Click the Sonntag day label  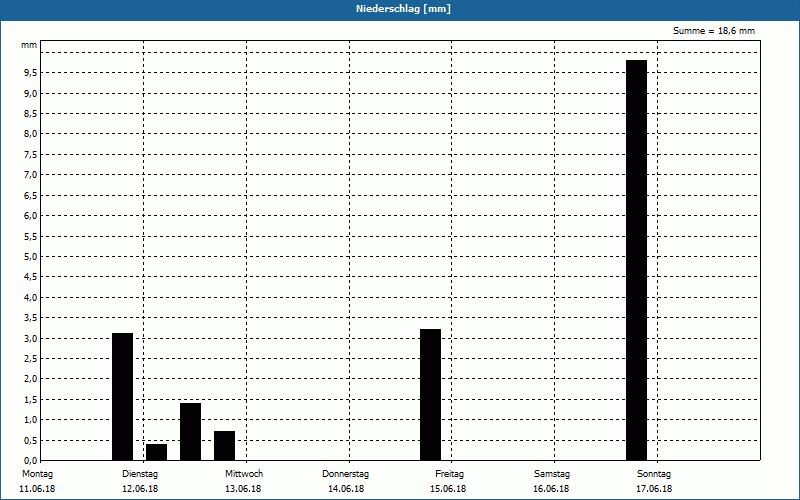(654, 474)
